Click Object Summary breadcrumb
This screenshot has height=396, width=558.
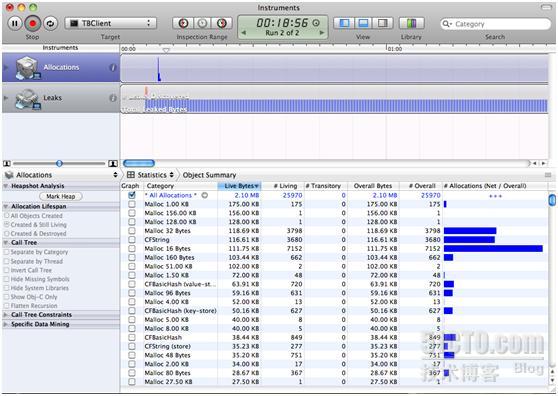[209, 175]
